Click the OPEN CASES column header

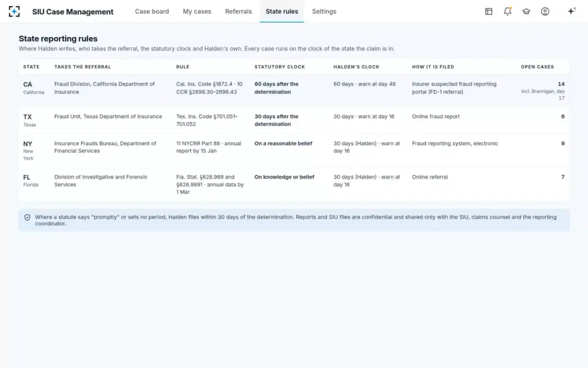click(538, 67)
